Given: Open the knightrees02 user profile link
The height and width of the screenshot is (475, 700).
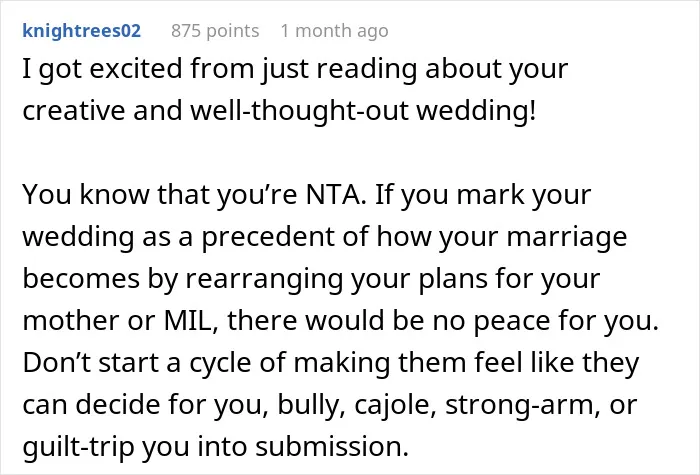Looking at the screenshot, I should tap(82, 31).
